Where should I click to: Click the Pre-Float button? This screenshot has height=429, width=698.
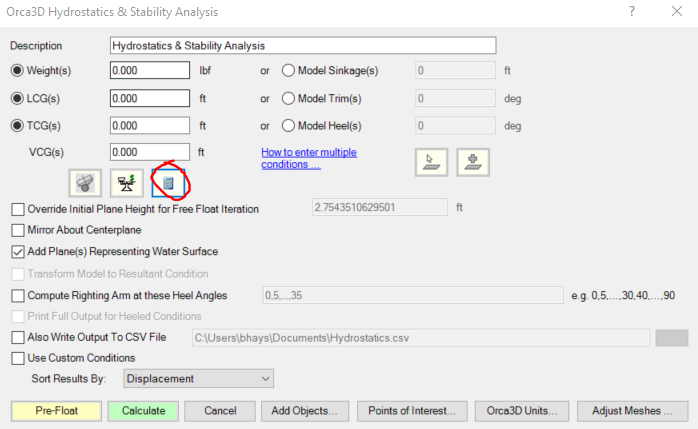click(57, 411)
